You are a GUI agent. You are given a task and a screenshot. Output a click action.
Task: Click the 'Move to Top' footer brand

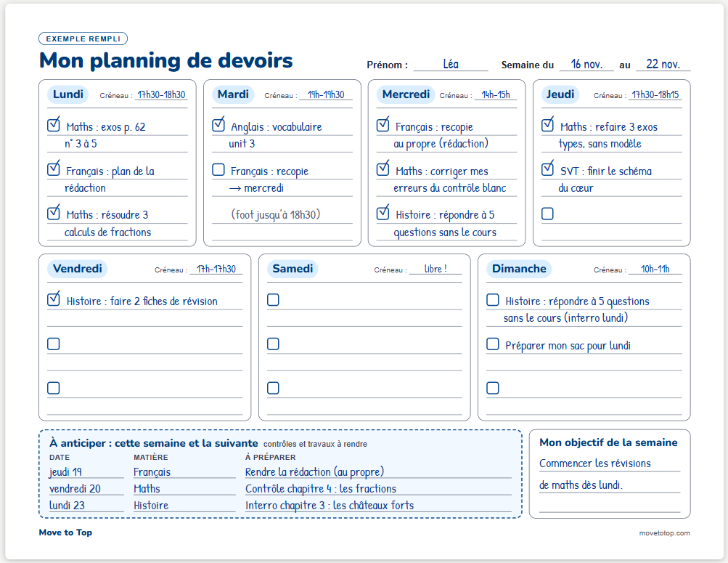click(65, 532)
